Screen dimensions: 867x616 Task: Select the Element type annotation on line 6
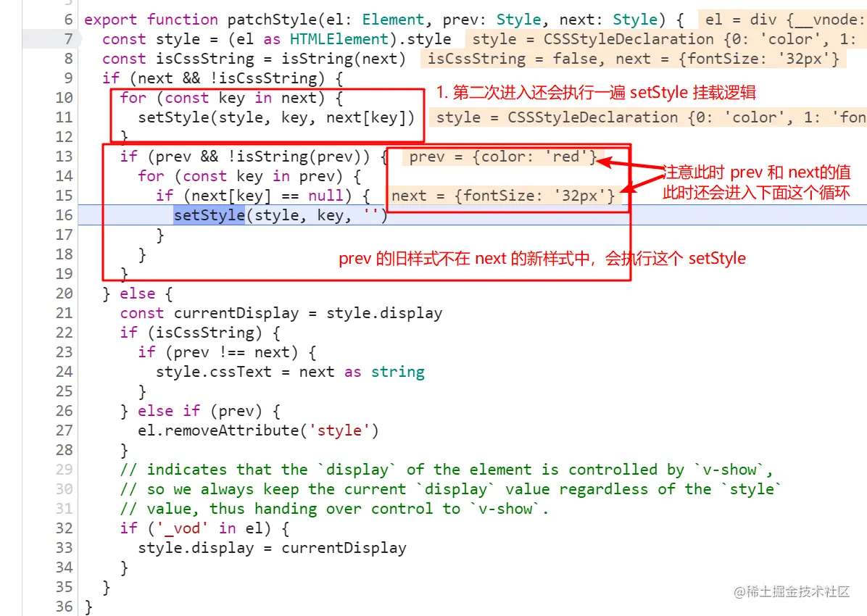click(393, 20)
